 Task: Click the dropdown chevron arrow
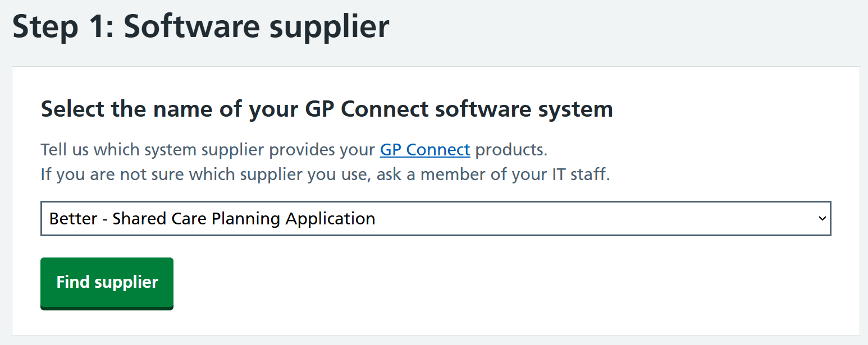click(x=822, y=218)
